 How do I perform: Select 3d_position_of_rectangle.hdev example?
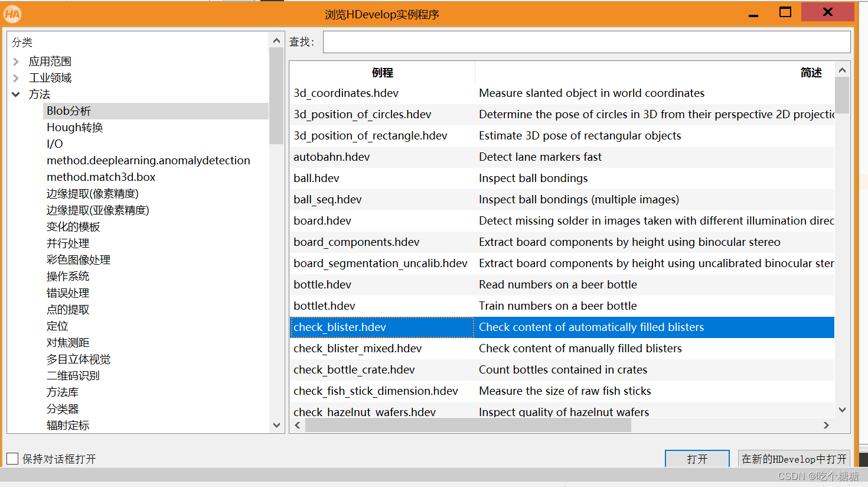[x=370, y=136]
